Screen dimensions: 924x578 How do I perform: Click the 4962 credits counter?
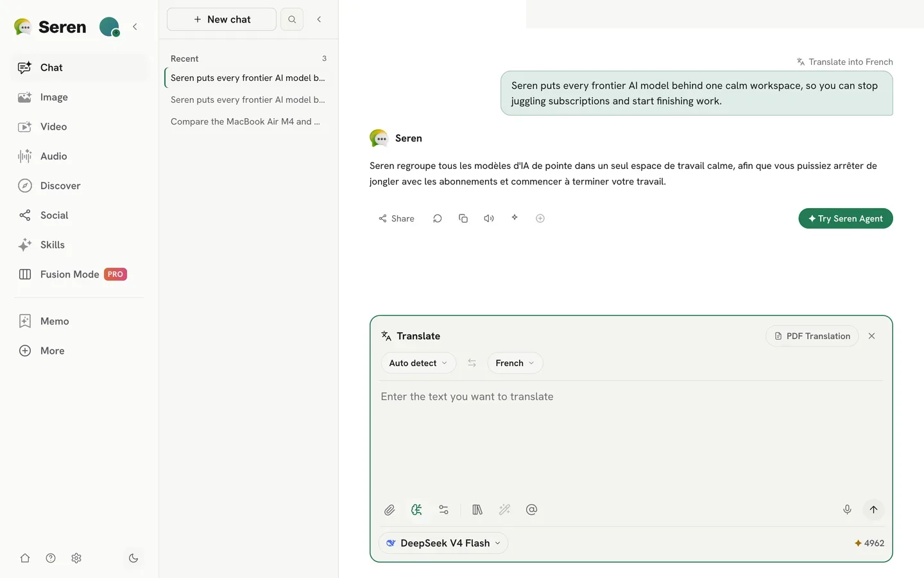(869, 543)
